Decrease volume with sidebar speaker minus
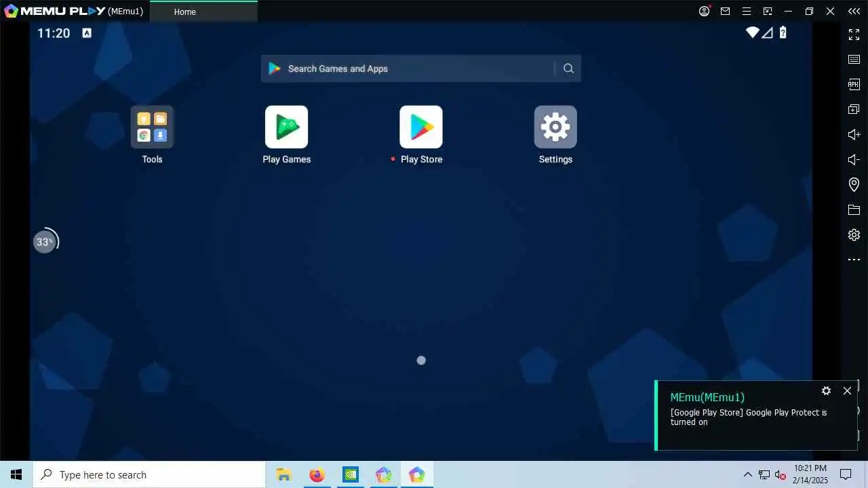 [854, 159]
